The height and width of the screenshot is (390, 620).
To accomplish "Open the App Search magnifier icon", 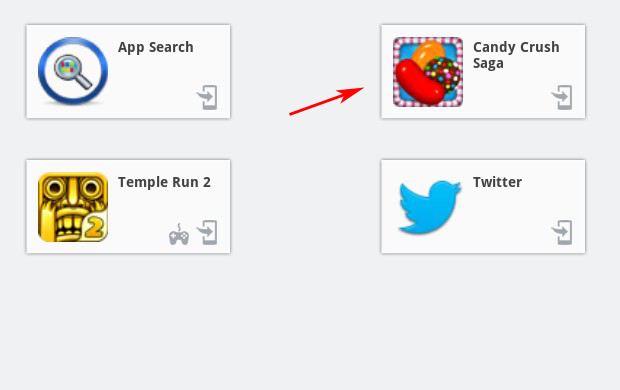I will (x=73, y=71).
